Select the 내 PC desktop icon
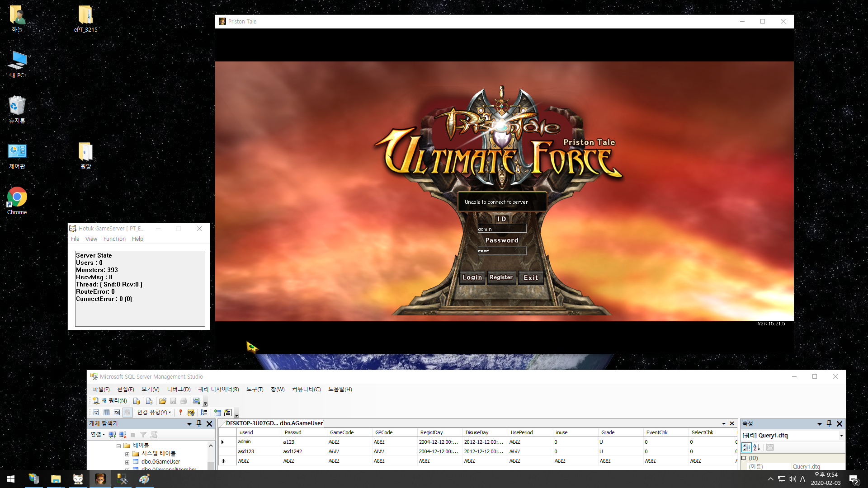 pos(17,64)
